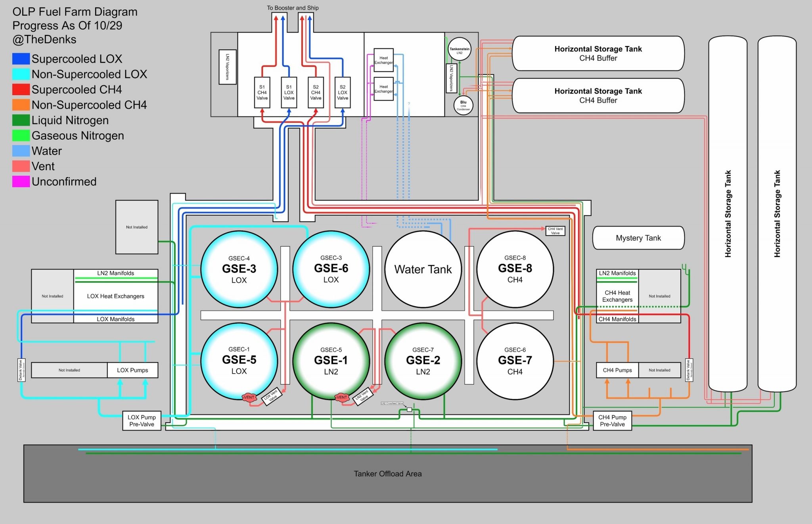This screenshot has height=524, width=812.
Task: Click the LOX Heat Exchangers block
Action: point(115,296)
